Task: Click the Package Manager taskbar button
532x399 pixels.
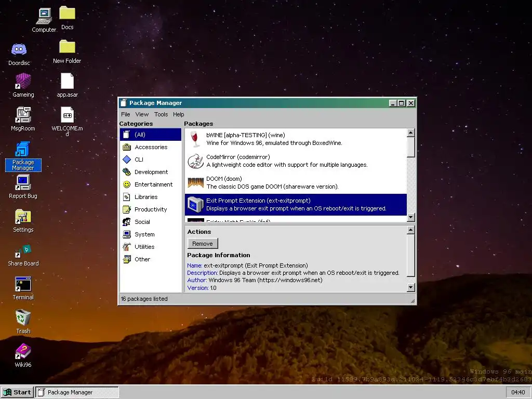Action: 77,392
